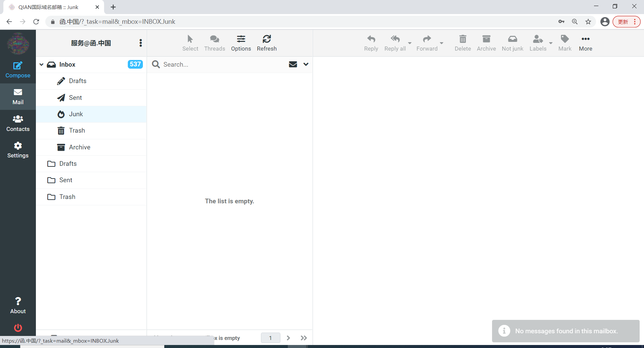Bookmark this page with the star
This screenshot has width=644, height=348.
588,21
